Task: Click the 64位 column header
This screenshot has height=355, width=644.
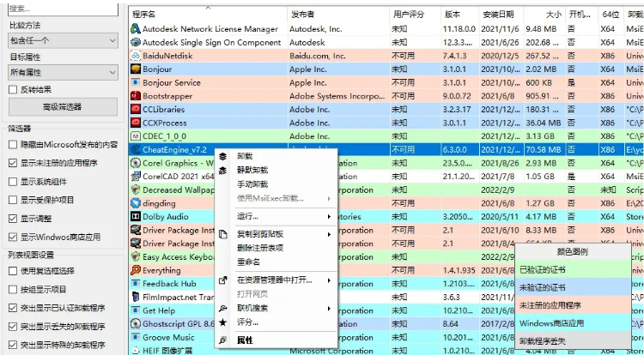Action: click(x=611, y=15)
